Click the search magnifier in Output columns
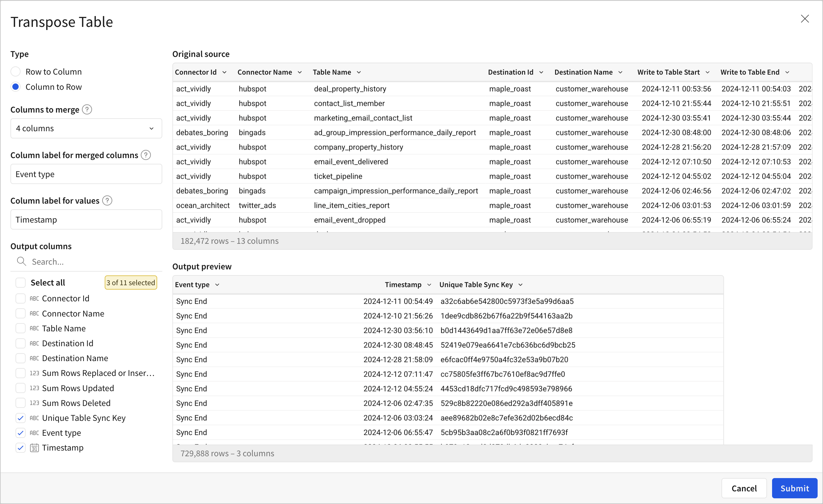The height and width of the screenshot is (504, 823). point(22,261)
